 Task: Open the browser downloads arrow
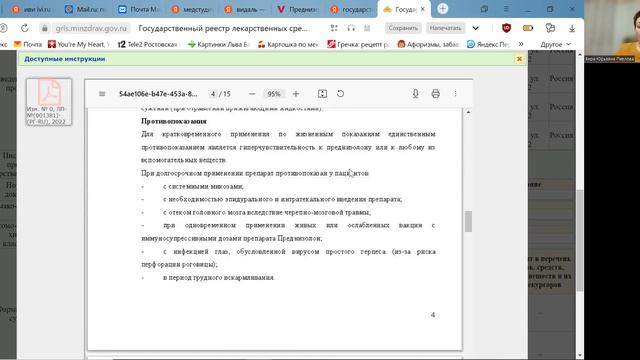(x=572, y=28)
